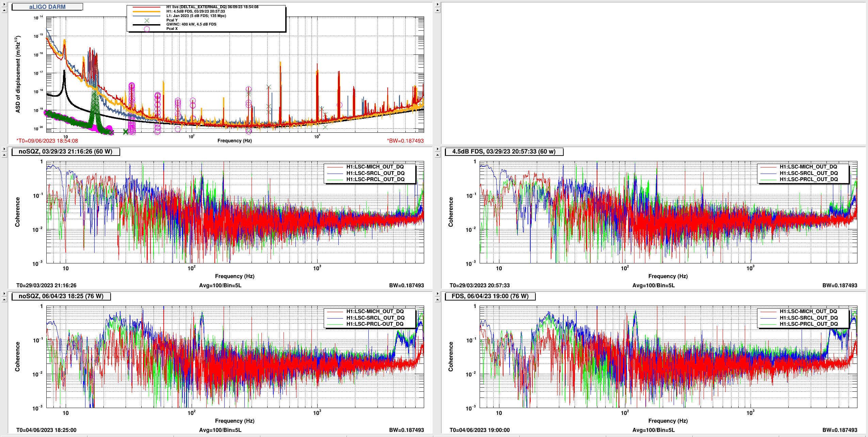868x437 pixels.
Task: Click right-arrow beside 4.5dB FDS 03/29/23 plot
Action: 437,149
